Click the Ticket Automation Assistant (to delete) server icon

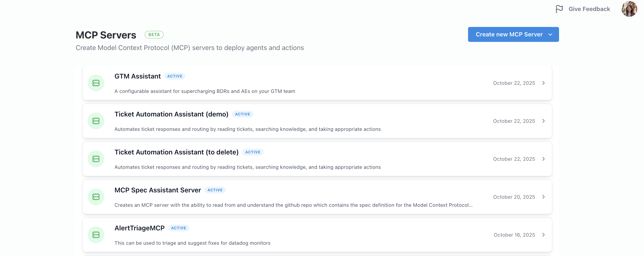96,159
